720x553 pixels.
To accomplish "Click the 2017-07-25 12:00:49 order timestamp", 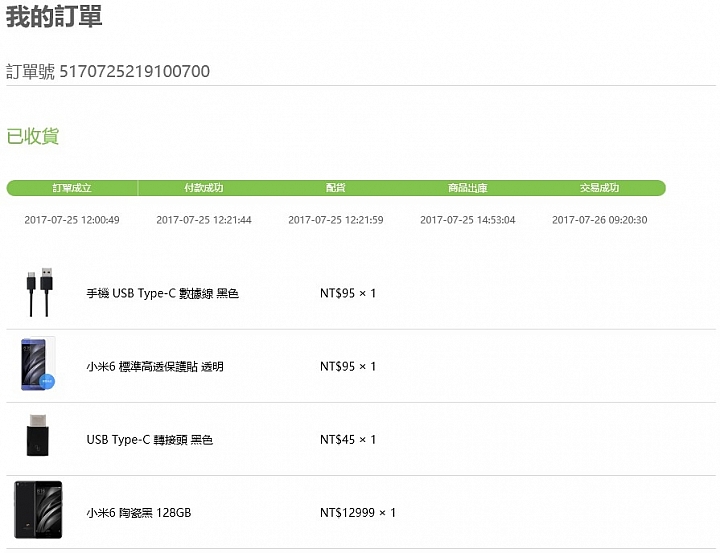I will click(72, 220).
